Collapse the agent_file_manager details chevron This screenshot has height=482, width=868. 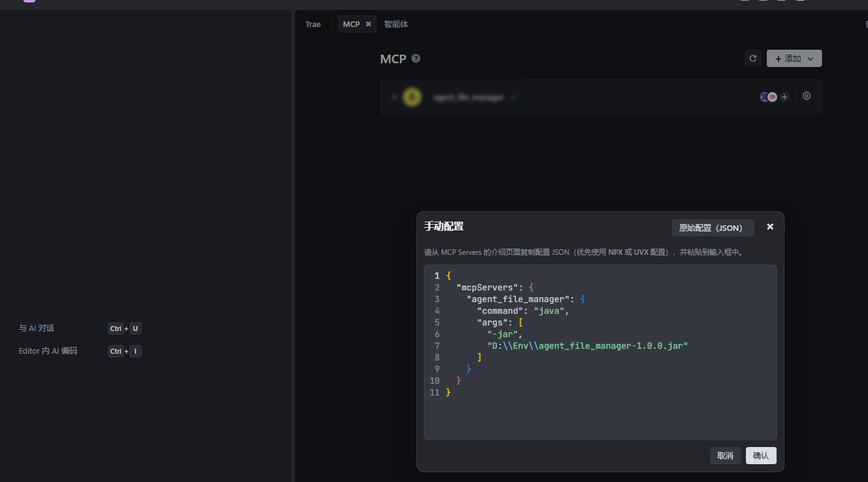coord(394,96)
